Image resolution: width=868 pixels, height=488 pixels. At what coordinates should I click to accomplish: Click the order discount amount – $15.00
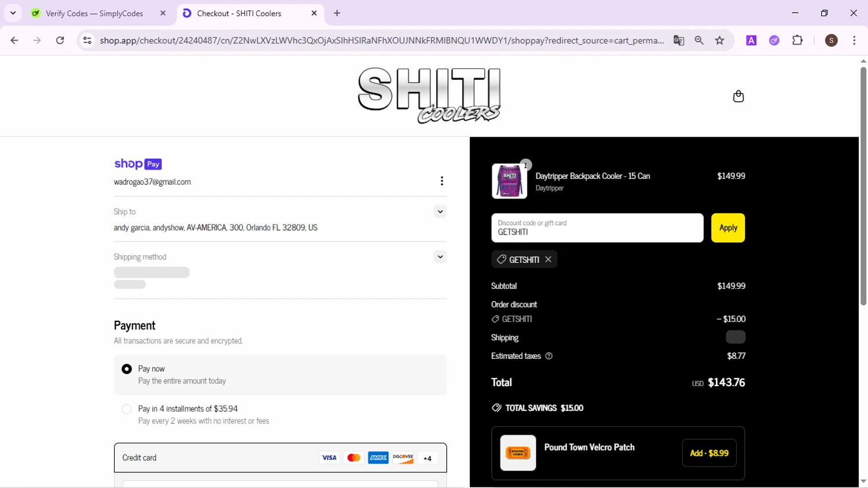pyautogui.click(x=731, y=319)
